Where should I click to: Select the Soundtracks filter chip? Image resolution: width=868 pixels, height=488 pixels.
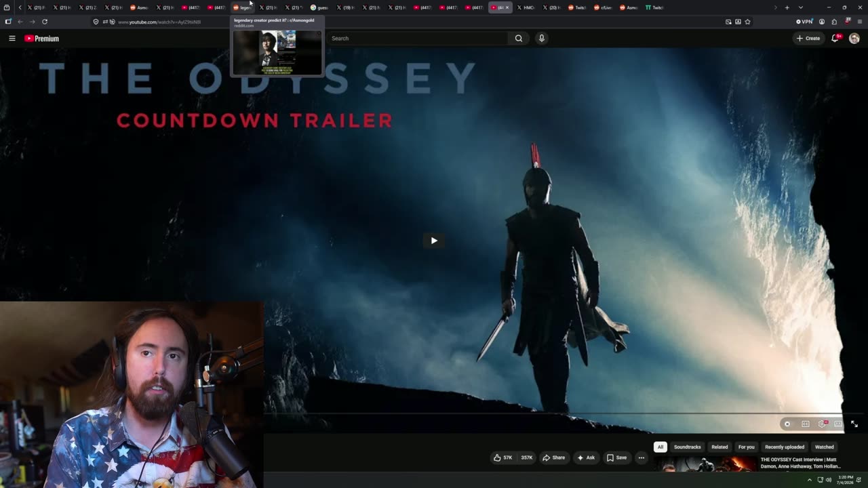[x=687, y=447]
